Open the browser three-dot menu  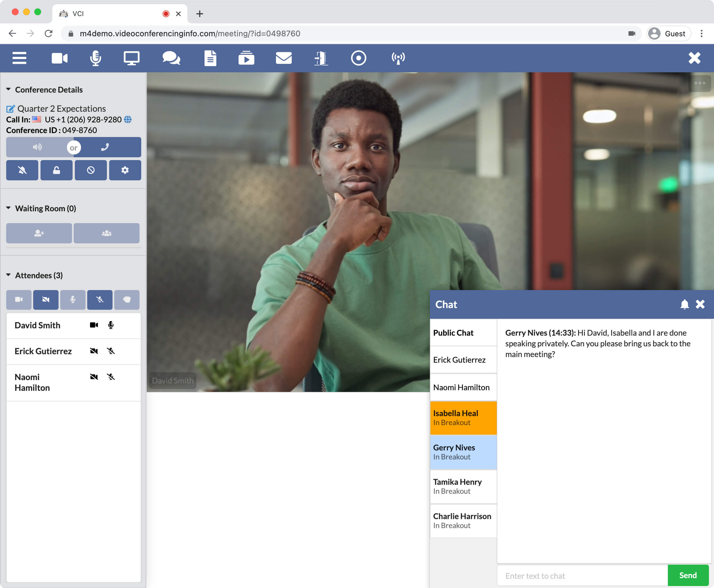point(701,33)
